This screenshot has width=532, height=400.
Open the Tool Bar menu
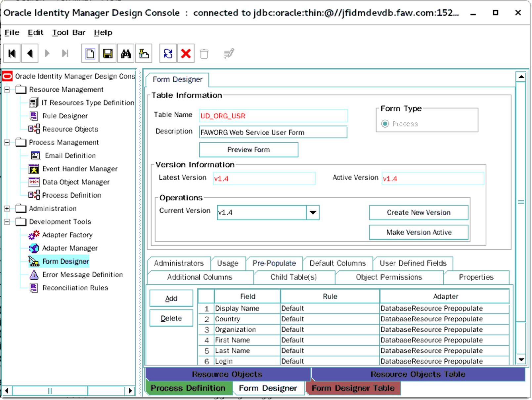[x=68, y=32]
